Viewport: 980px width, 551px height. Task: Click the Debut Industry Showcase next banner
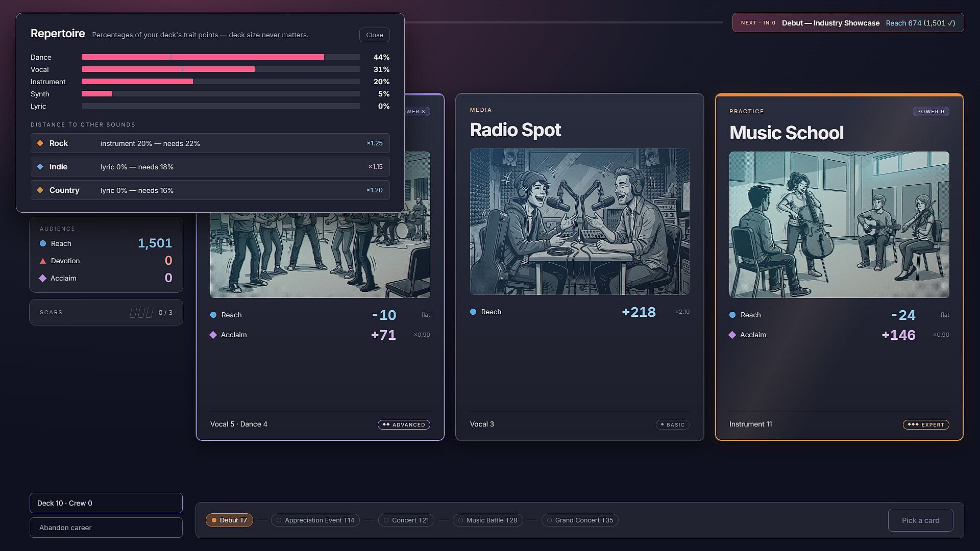point(848,23)
